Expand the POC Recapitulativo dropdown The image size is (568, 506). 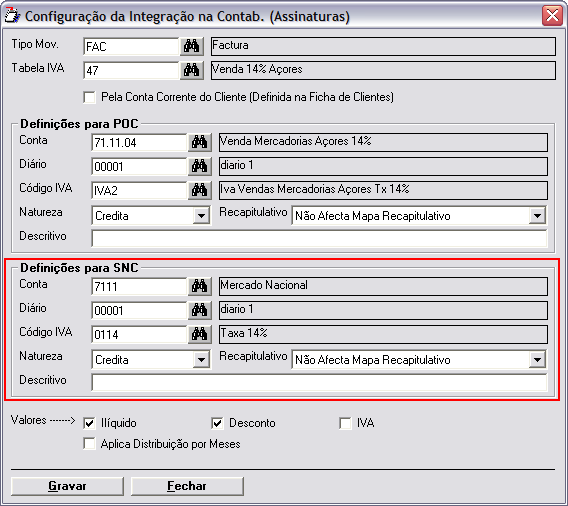537,216
